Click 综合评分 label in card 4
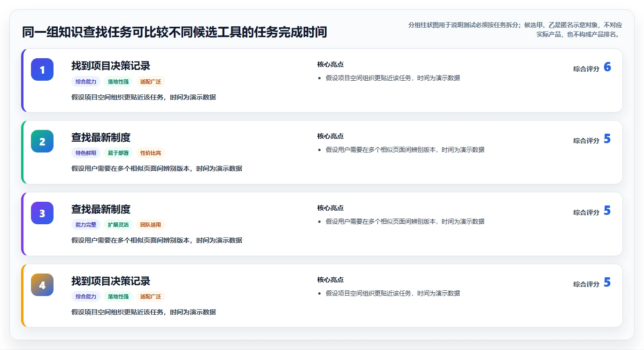The height and width of the screenshot is (350, 644). pos(586,284)
